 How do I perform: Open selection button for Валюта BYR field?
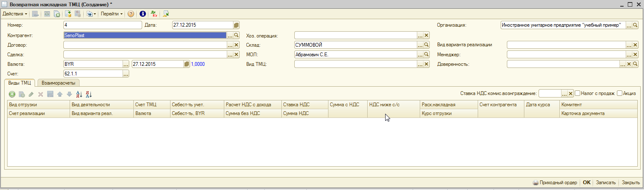[x=126, y=64]
